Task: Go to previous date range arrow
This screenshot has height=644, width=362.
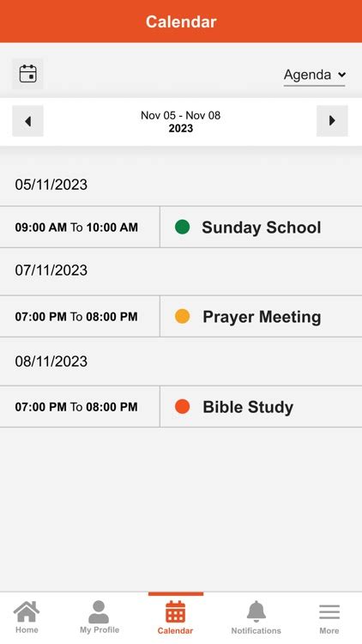Action: click(x=27, y=121)
